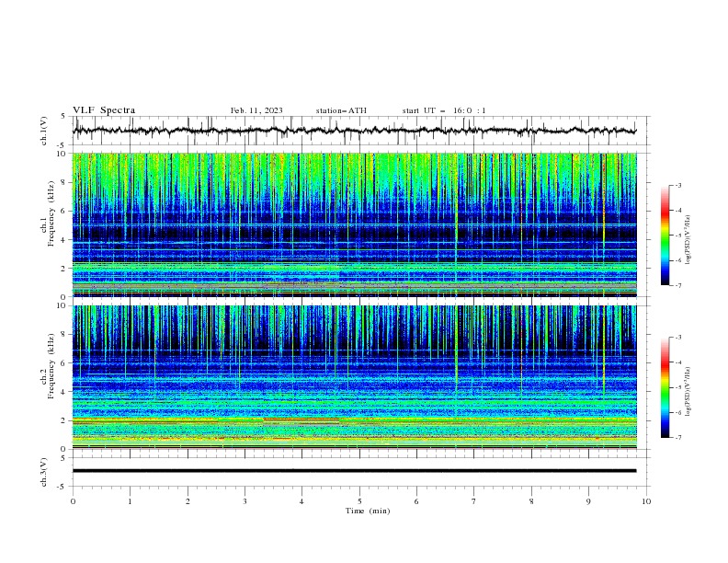The width and height of the screenshot is (728, 563).
Task: Click the 10 minute tick label on time axis
Action: tap(646, 501)
